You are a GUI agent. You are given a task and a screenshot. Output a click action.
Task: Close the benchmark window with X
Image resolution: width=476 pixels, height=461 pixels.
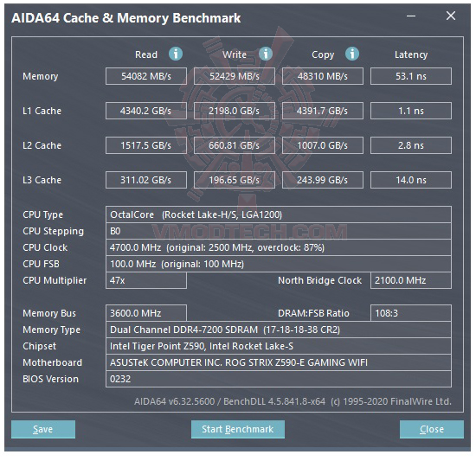[x=451, y=16]
